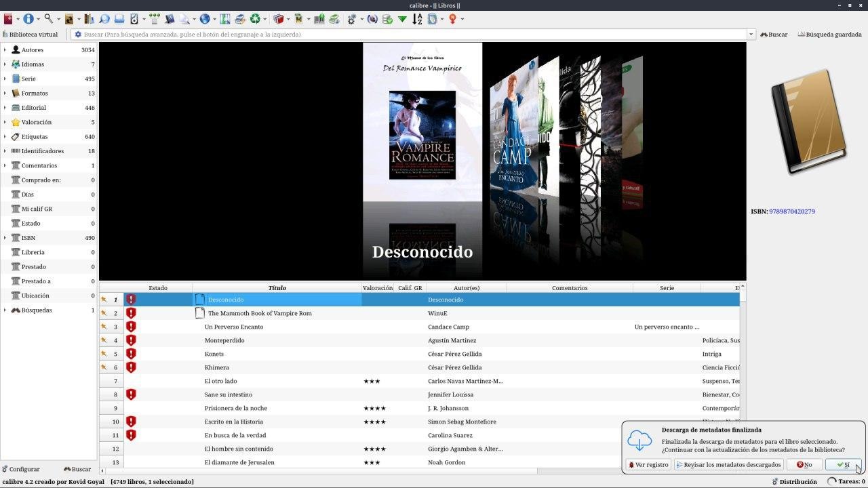Viewport: 868px width, 488px height.
Task: Click the Tareas jobs indicator
Action: pyautogui.click(x=846, y=482)
